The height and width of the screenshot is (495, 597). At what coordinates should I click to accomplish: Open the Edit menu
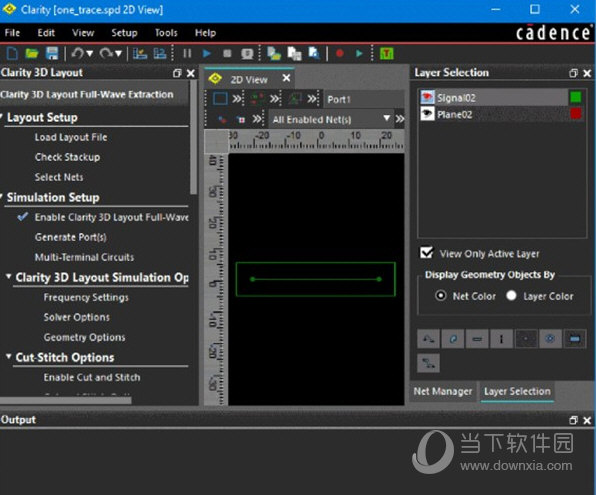coord(46,33)
